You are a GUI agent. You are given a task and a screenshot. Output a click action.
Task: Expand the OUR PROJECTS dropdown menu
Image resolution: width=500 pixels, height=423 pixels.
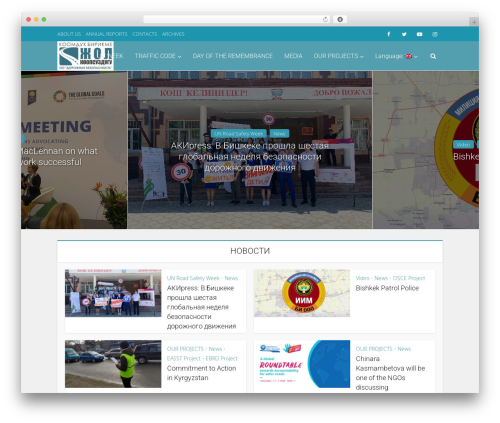tap(338, 56)
